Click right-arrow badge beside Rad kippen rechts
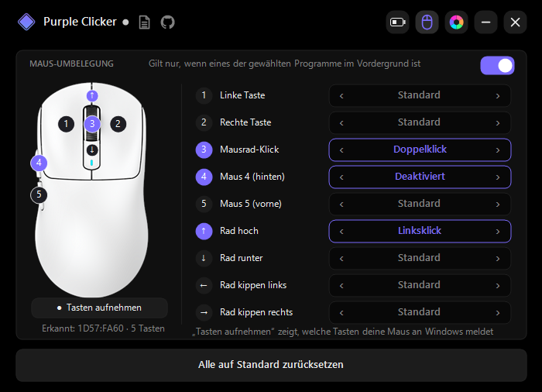The width and height of the screenshot is (542, 392). [204, 312]
